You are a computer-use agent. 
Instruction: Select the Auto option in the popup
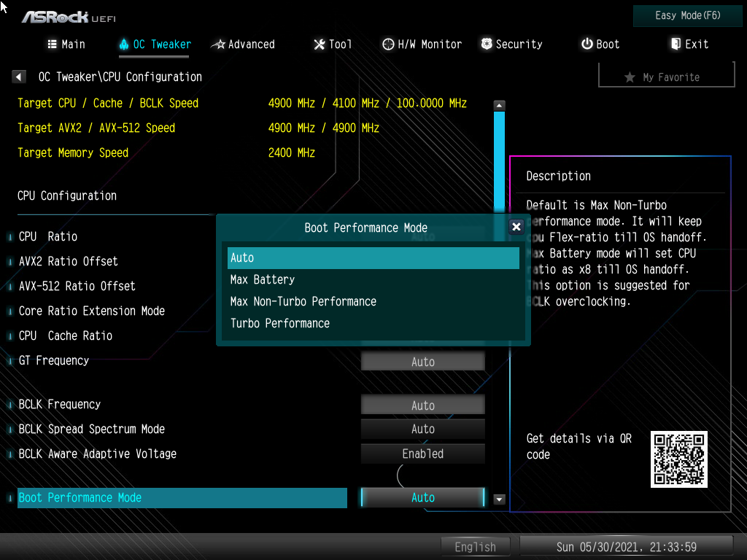tap(373, 258)
